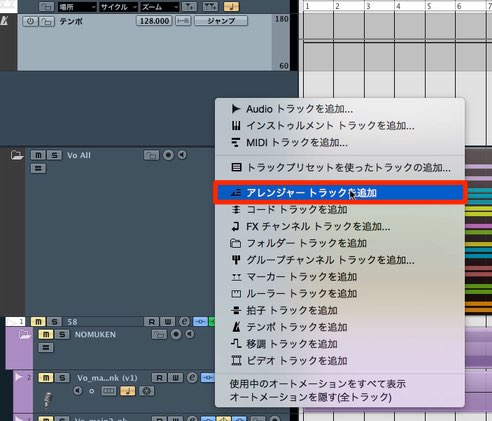Select Add Marker Track menu entry
This screenshot has height=421, width=492.
[x=340, y=277]
